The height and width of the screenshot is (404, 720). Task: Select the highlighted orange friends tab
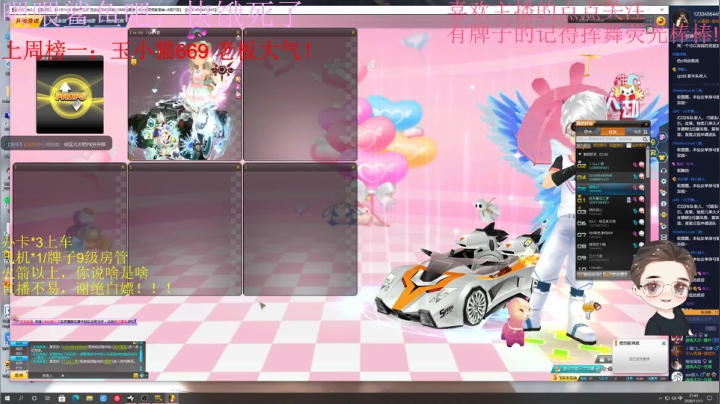pos(613,132)
